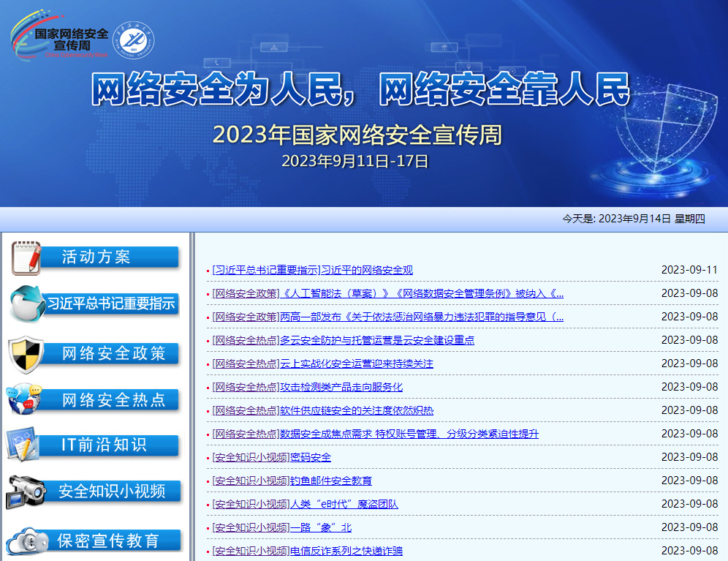Image resolution: width=728 pixels, height=561 pixels.
Task: Open the 网络安全政策 sidebar section
Action: [113, 353]
